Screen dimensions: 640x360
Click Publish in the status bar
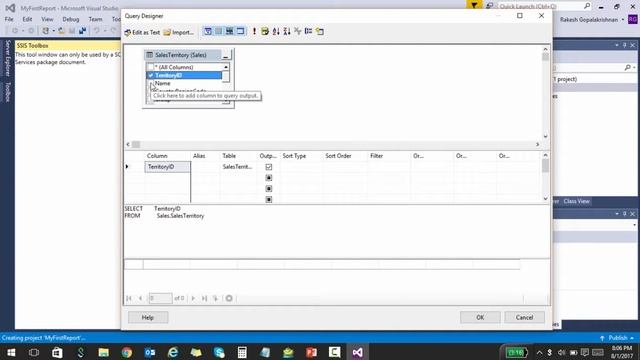pos(618,338)
